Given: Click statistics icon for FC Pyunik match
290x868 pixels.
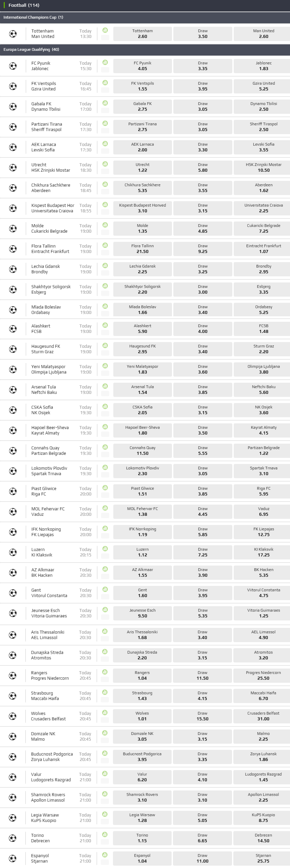Looking at the screenshot, I should point(105,62).
